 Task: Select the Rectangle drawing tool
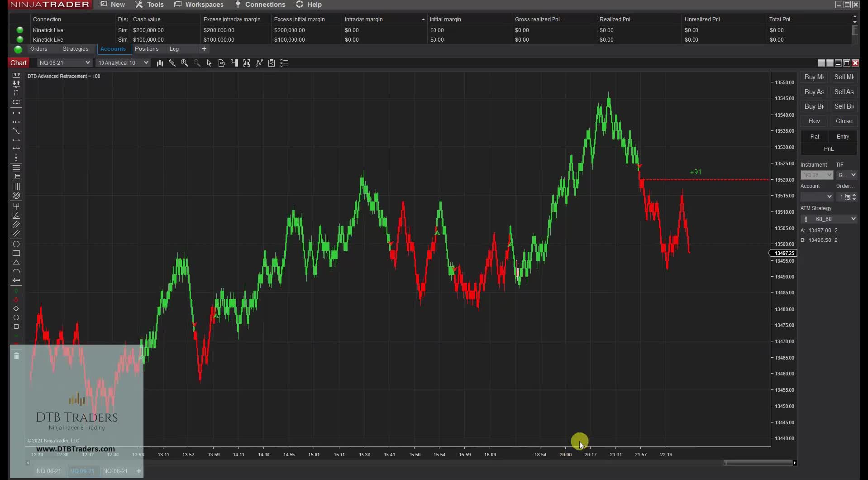(x=16, y=254)
